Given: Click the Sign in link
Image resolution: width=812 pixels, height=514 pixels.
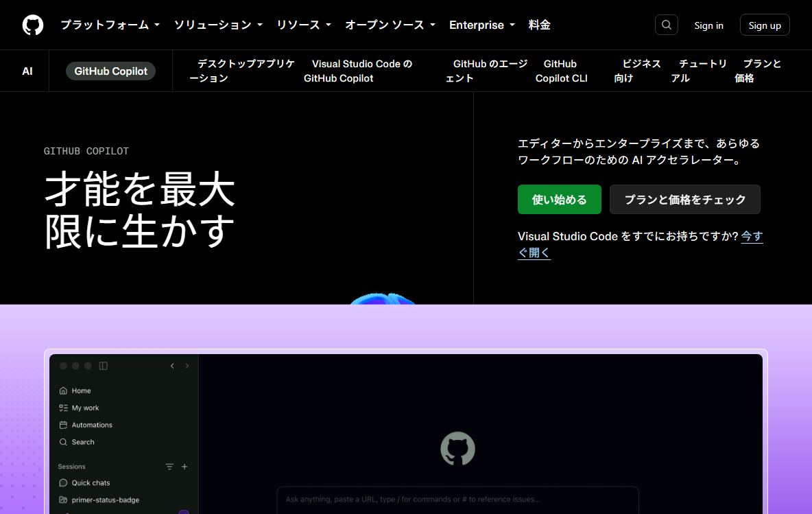Looking at the screenshot, I should click(708, 25).
